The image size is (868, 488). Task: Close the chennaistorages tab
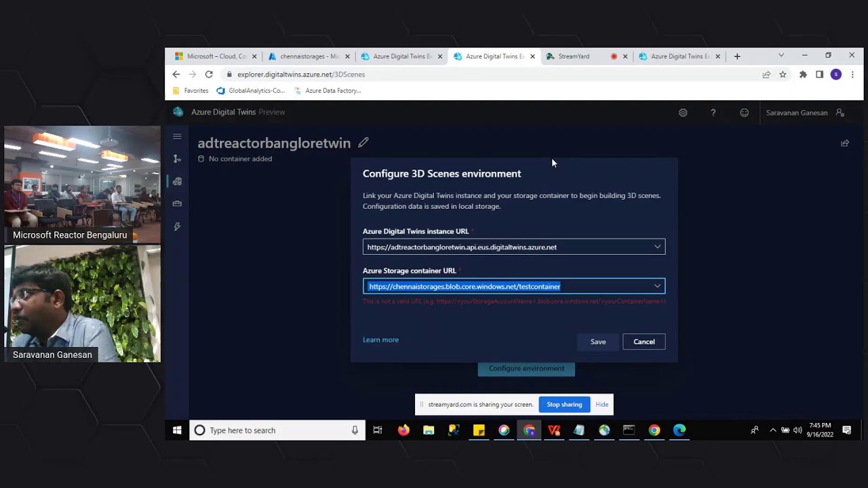[x=348, y=56]
